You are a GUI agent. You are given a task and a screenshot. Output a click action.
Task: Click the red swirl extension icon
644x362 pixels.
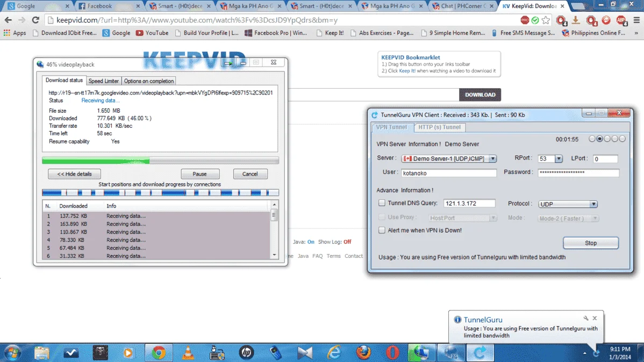(x=606, y=20)
